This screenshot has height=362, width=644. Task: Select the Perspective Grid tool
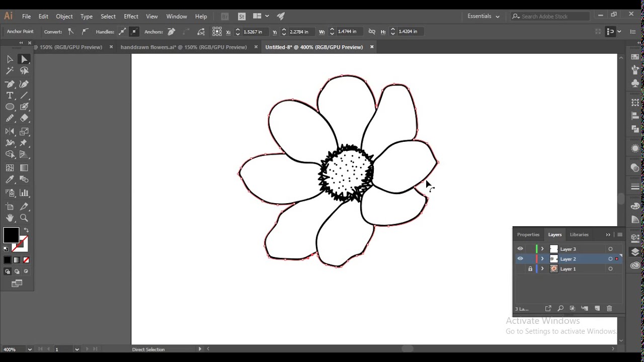[x=24, y=154]
